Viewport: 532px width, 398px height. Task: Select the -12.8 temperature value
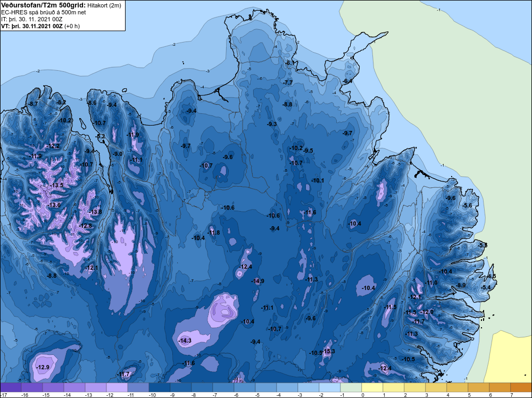pos(86,226)
